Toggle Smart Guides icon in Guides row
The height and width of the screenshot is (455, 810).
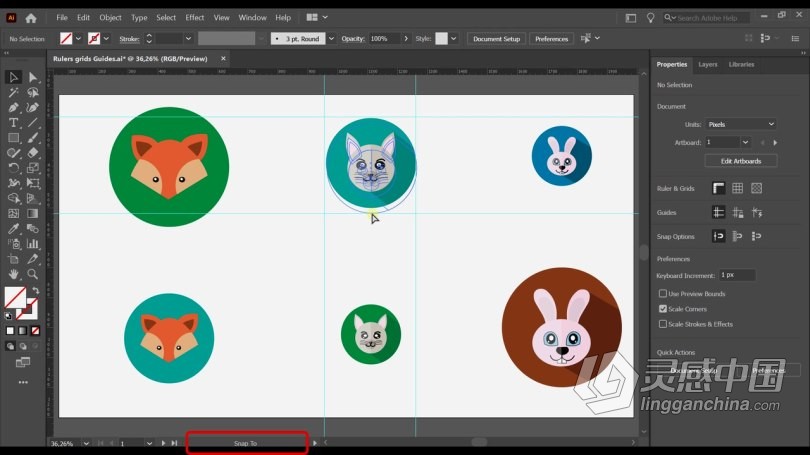pyautogui.click(x=757, y=212)
